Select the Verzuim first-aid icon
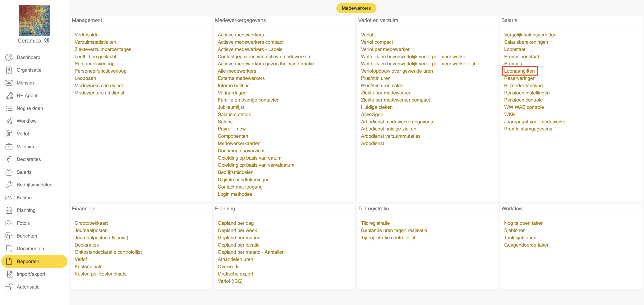Viewport: 644px width, 305px height. (x=9, y=147)
